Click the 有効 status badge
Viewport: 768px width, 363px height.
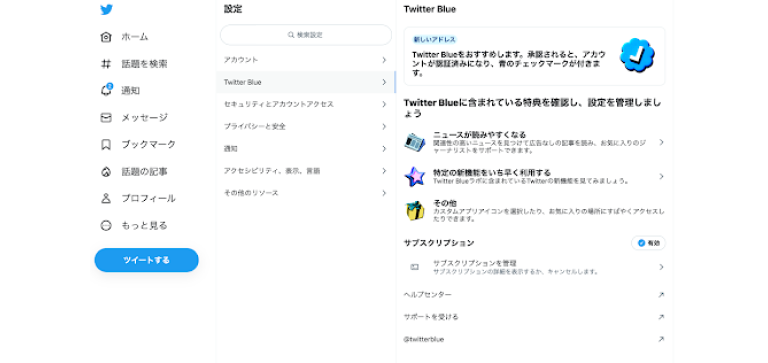(648, 243)
